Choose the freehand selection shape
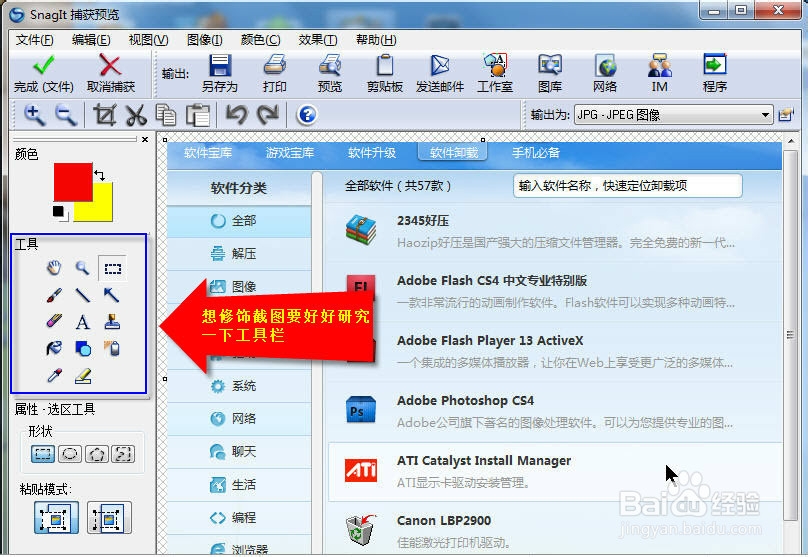The width and height of the screenshot is (808, 557). (123, 454)
